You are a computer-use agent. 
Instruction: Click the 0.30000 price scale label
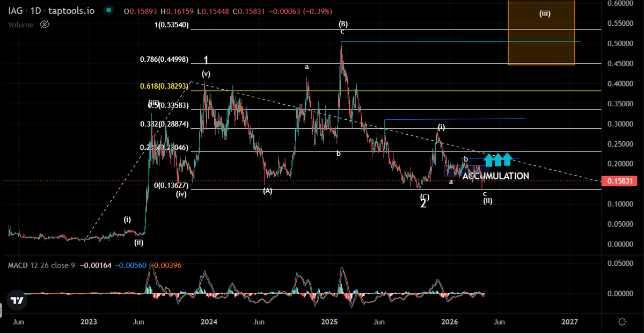point(623,124)
